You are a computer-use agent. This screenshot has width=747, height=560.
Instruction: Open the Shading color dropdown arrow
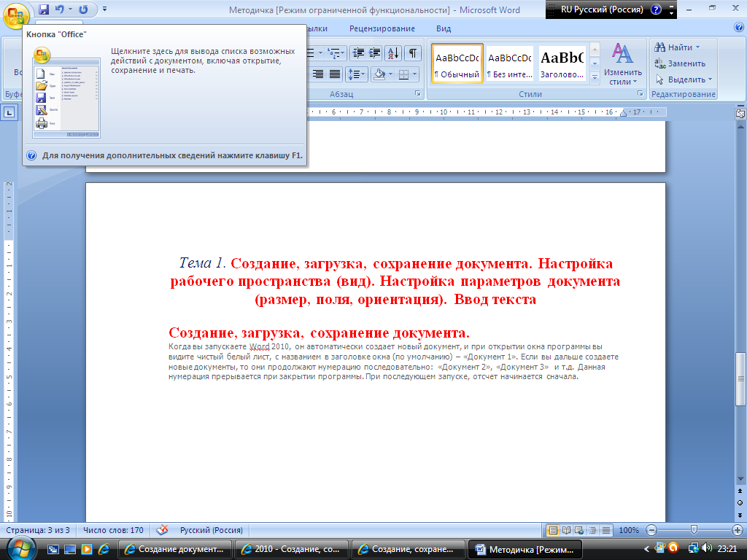point(391,74)
